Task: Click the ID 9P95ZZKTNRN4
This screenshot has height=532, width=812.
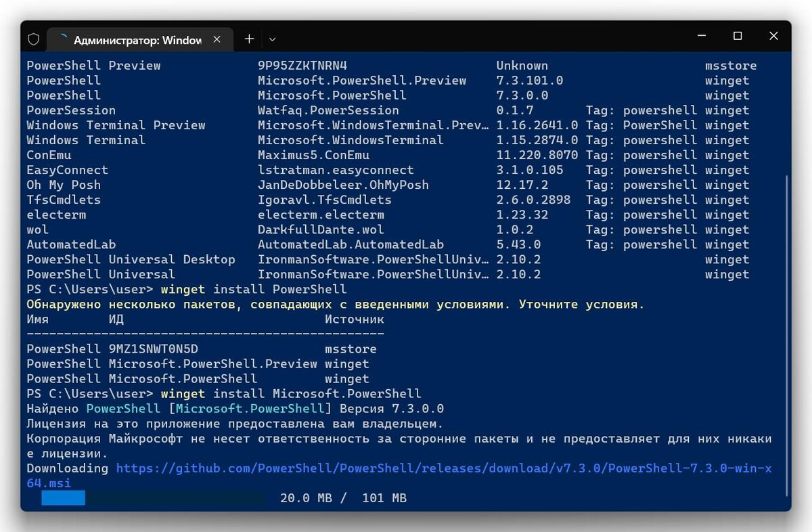Action: [x=302, y=66]
